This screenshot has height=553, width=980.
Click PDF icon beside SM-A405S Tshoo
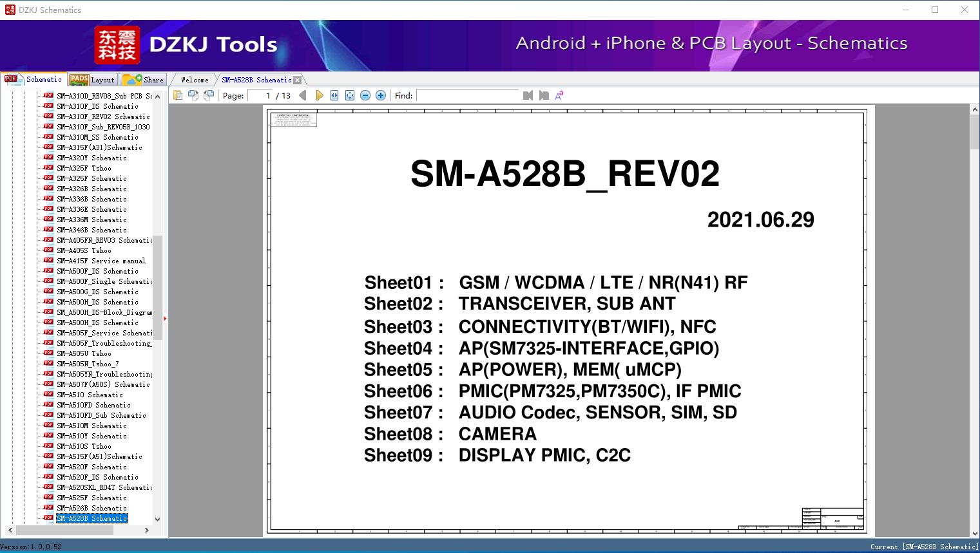tap(48, 250)
